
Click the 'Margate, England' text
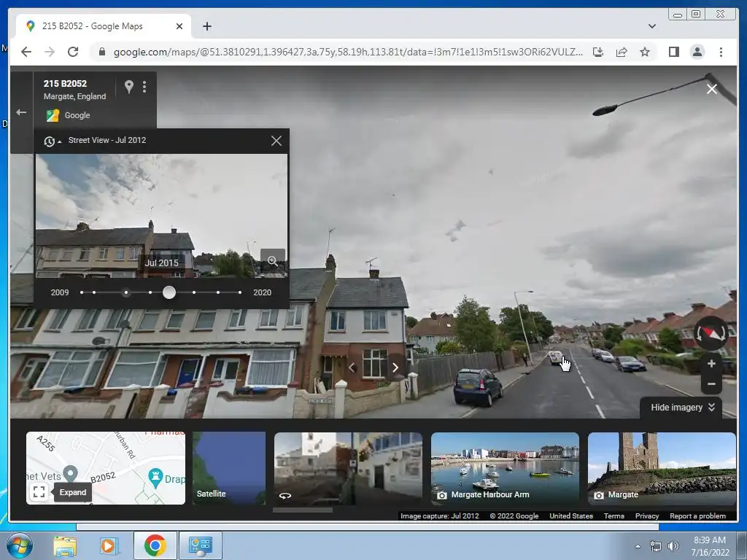click(75, 96)
